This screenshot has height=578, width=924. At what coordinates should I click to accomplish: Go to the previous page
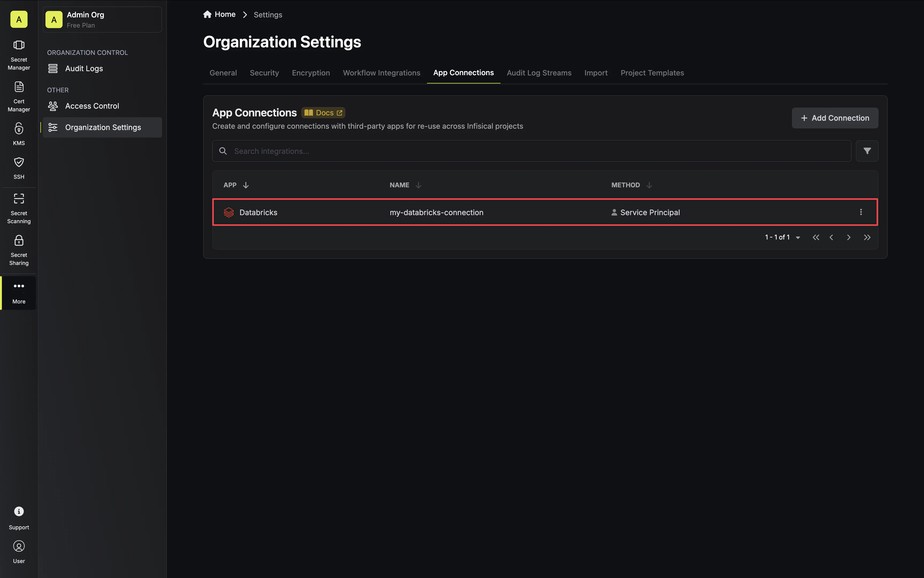point(831,237)
